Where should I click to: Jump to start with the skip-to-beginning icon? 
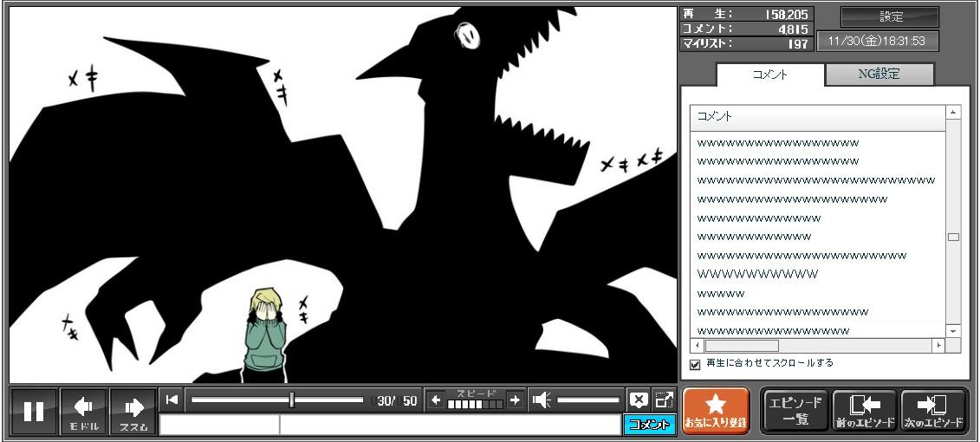(x=172, y=400)
